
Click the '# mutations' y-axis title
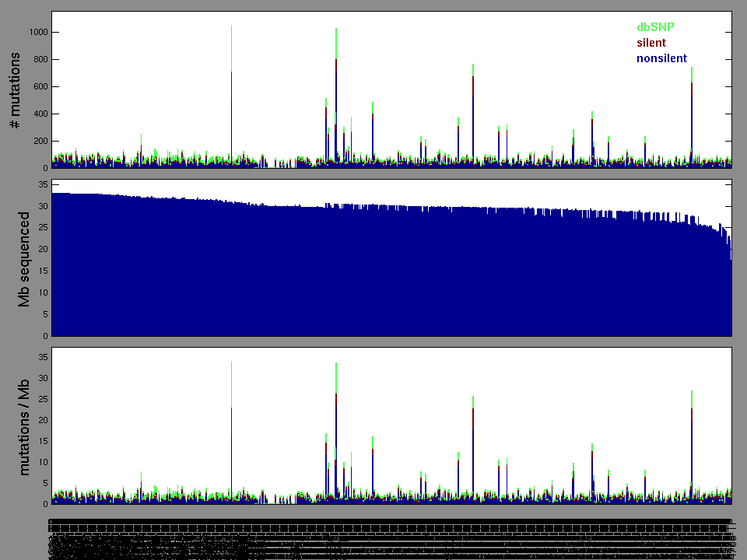coord(15,89)
